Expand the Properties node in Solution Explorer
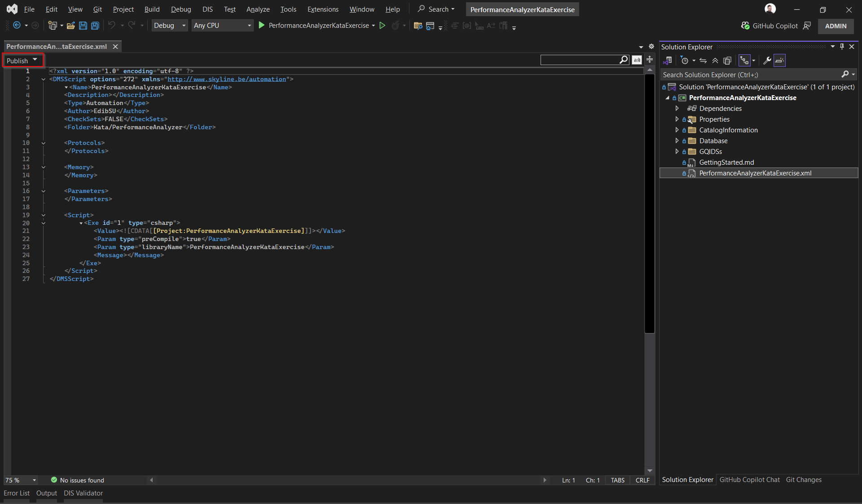This screenshot has height=504, width=862. tap(677, 119)
